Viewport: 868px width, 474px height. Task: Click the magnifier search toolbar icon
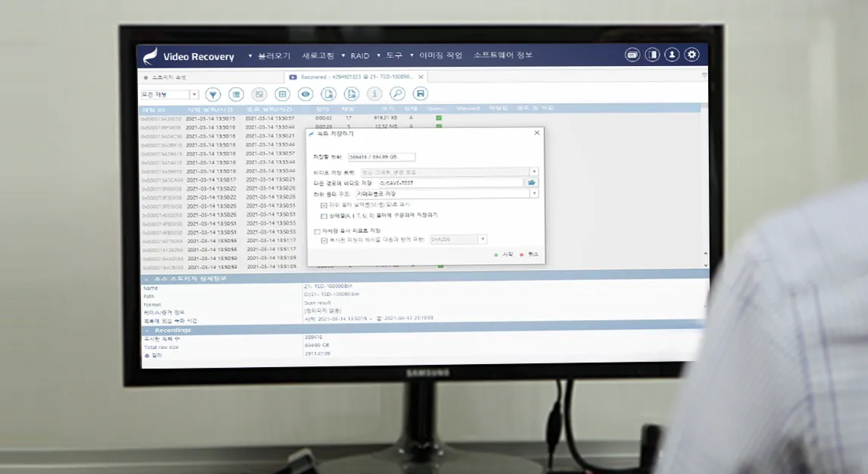tap(397, 94)
